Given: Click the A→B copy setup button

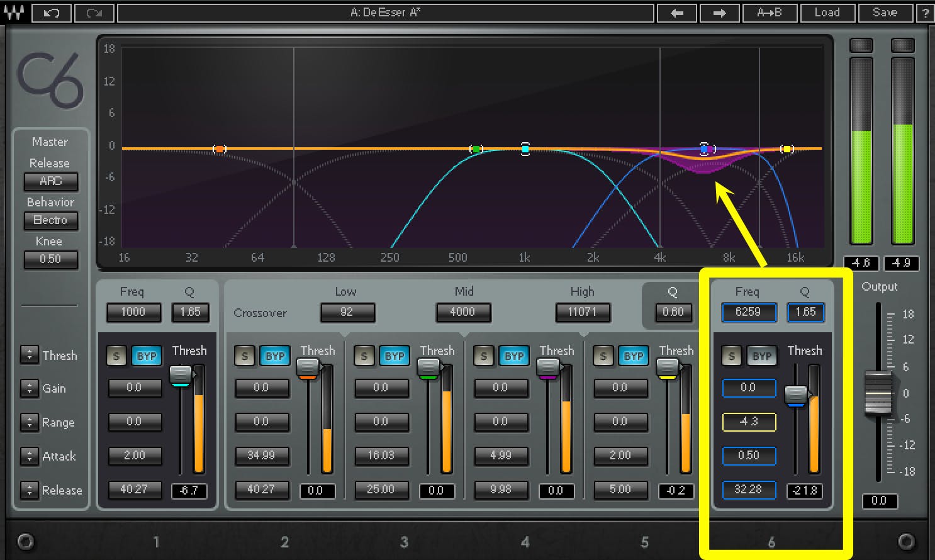Looking at the screenshot, I should pos(769,13).
